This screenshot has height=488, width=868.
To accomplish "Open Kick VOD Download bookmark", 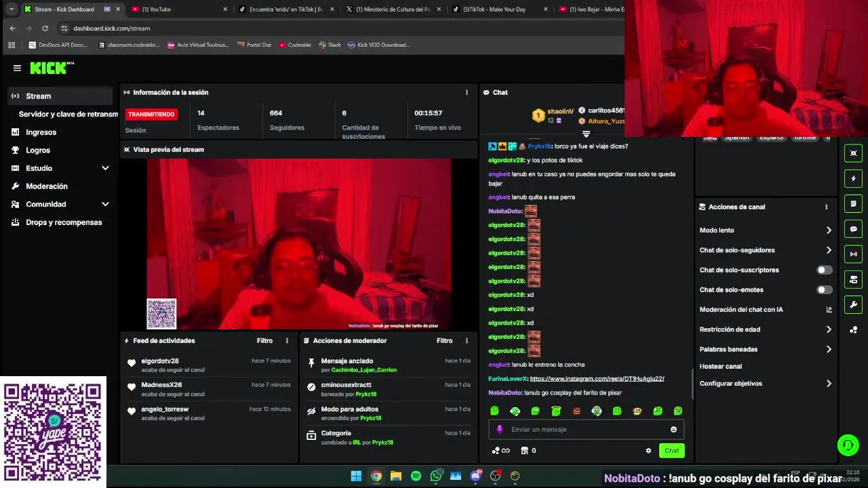I will click(x=378, y=45).
